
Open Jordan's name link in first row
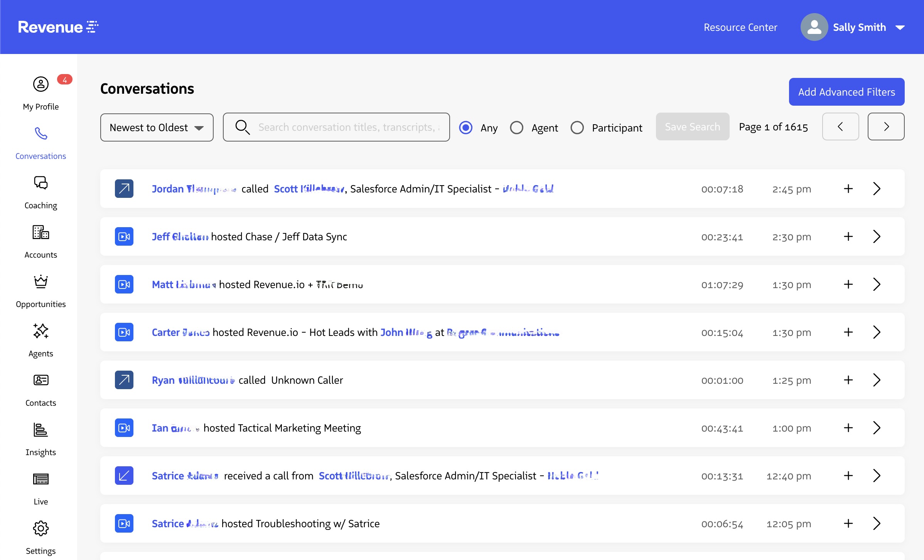pyautogui.click(x=194, y=189)
